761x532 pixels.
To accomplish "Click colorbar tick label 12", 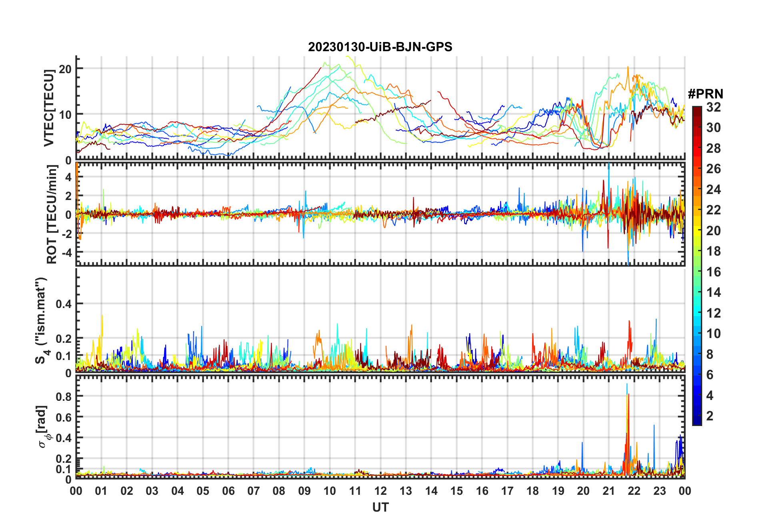I will (713, 313).
